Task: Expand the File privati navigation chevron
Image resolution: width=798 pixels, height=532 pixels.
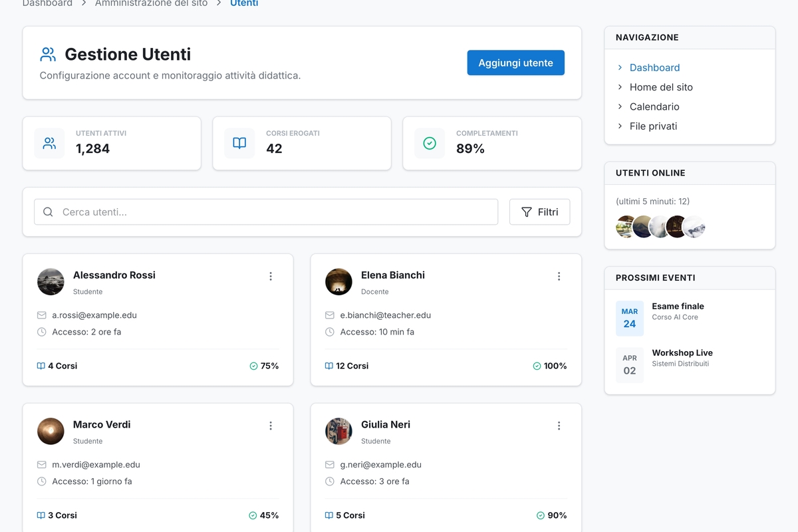Action: point(620,126)
